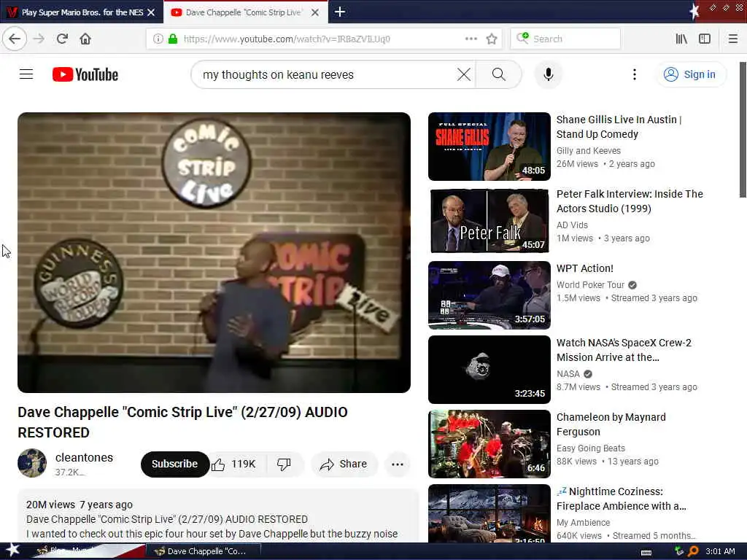The height and width of the screenshot is (560, 747).
Task: Go back with the browser back arrow
Action: click(15, 39)
